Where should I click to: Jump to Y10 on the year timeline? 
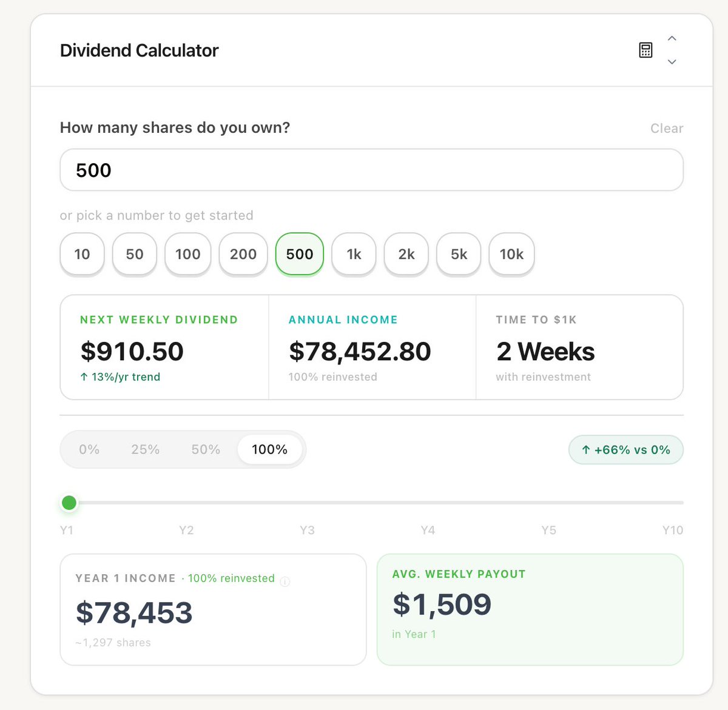pyautogui.click(x=672, y=531)
